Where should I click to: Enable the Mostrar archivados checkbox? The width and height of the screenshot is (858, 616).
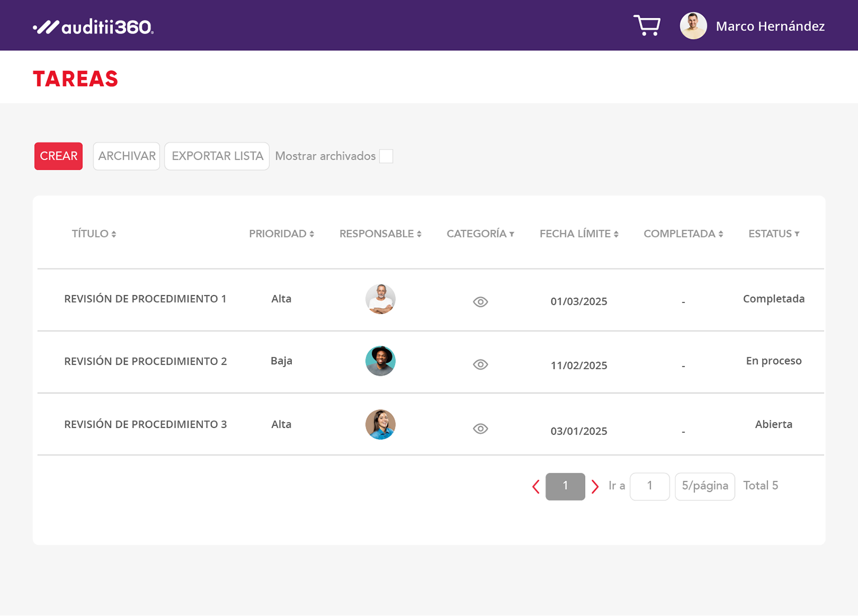click(x=386, y=157)
